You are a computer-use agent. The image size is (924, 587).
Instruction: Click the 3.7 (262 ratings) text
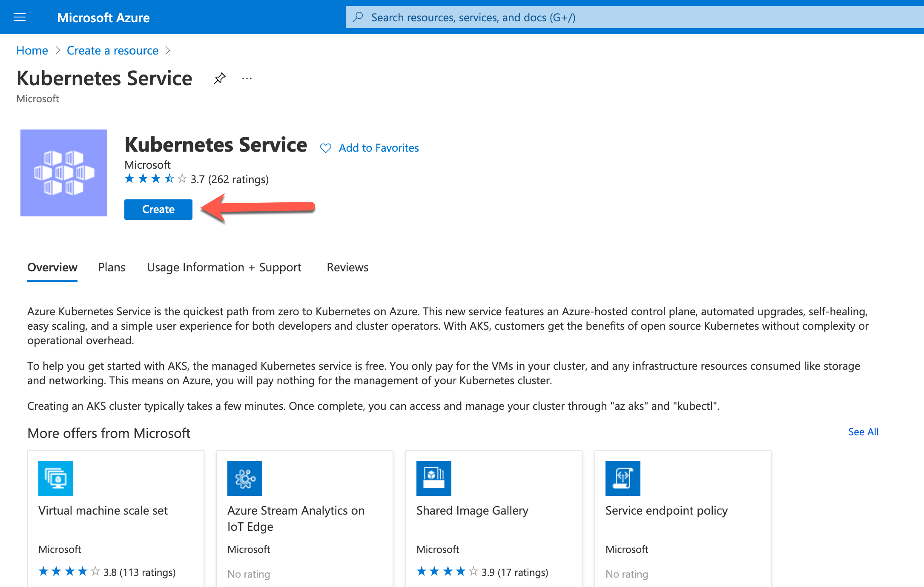(x=230, y=179)
